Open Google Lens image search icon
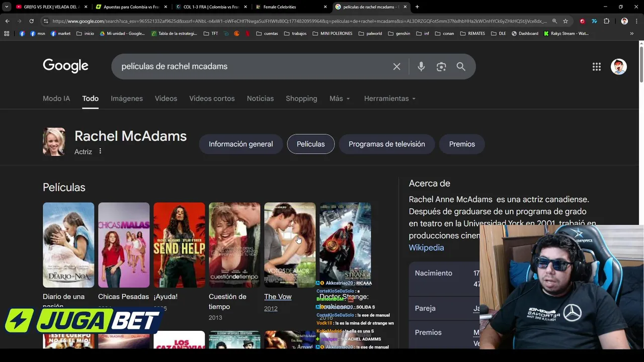Viewport: 644px width, 362px height. coord(441,66)
